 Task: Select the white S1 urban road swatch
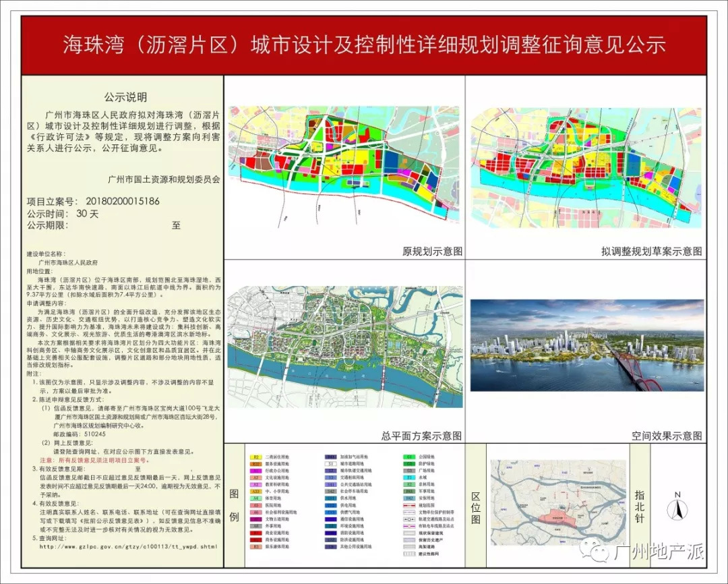[x=332, y=464]
